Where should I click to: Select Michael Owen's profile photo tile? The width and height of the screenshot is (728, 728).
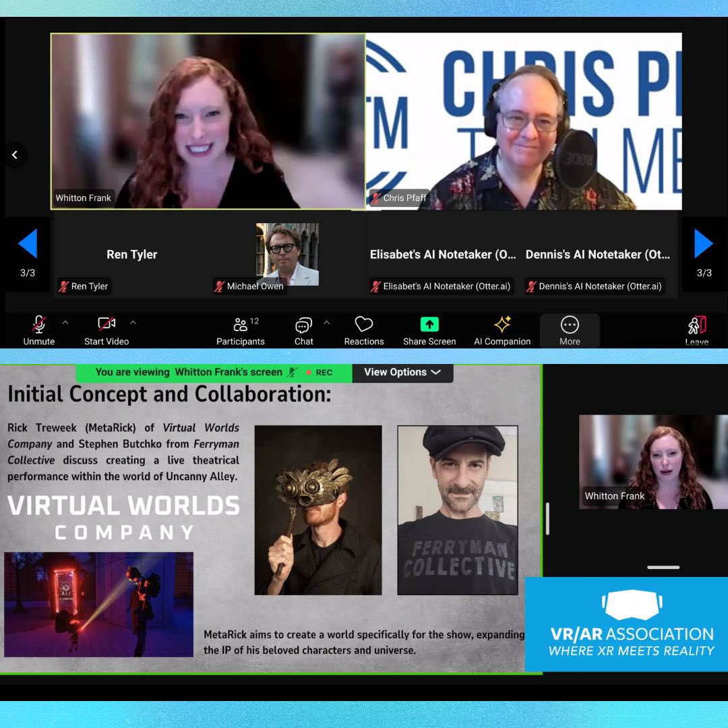point(287,254)
